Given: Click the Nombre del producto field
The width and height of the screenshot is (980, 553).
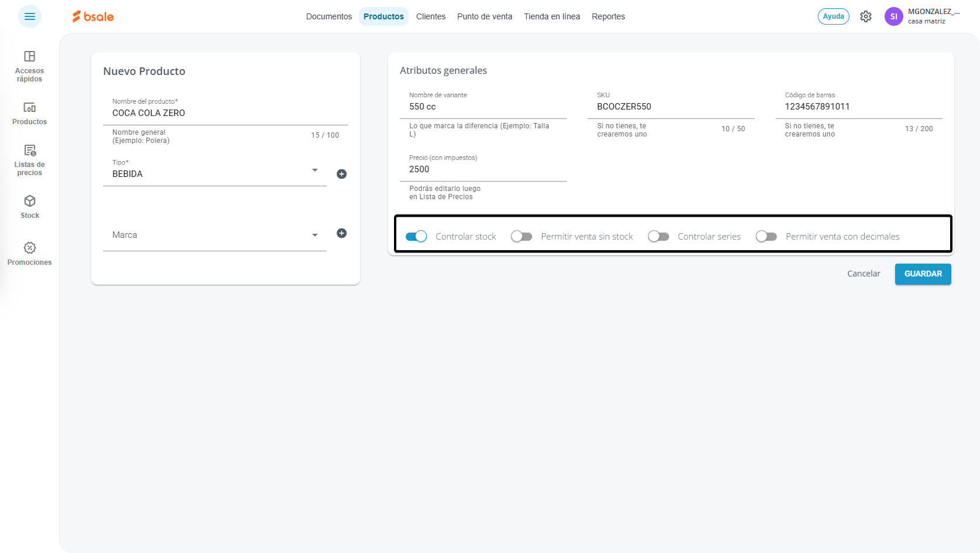Looking at the screenshot, I should [x=225, y=110].
